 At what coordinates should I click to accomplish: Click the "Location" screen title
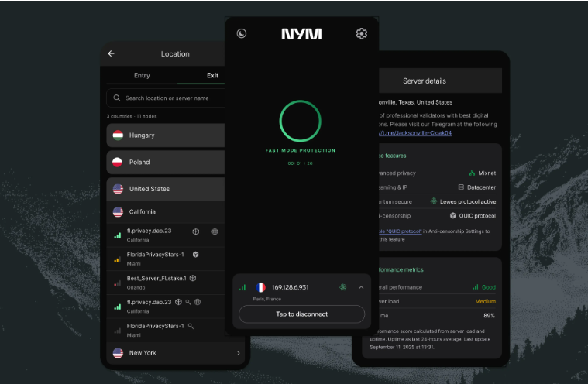pyautogui.click(x=175, y=54)
